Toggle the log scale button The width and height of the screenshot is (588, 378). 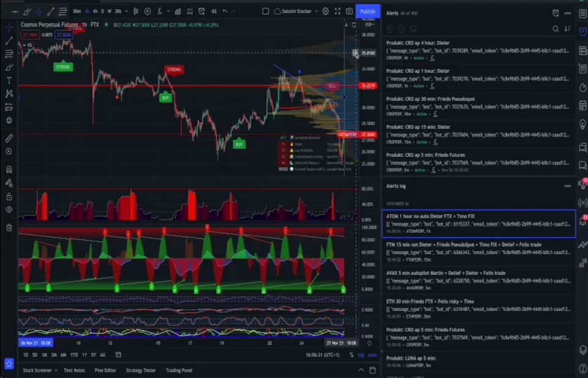tap(361, 355)
